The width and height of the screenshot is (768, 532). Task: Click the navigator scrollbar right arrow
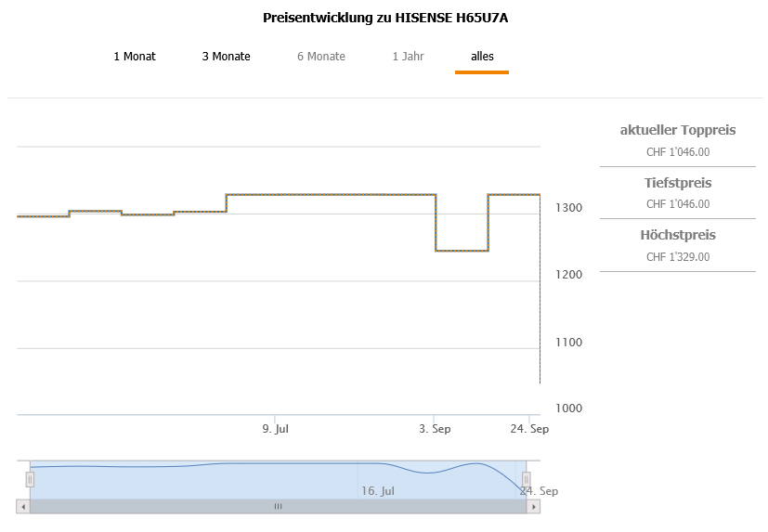coord(534,507)
